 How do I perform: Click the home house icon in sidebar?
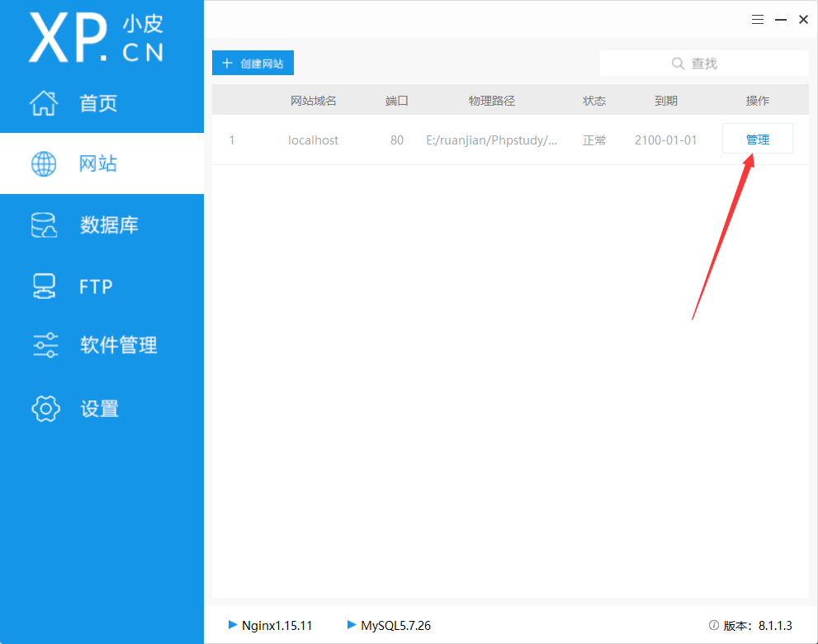(x=44, y=103)
